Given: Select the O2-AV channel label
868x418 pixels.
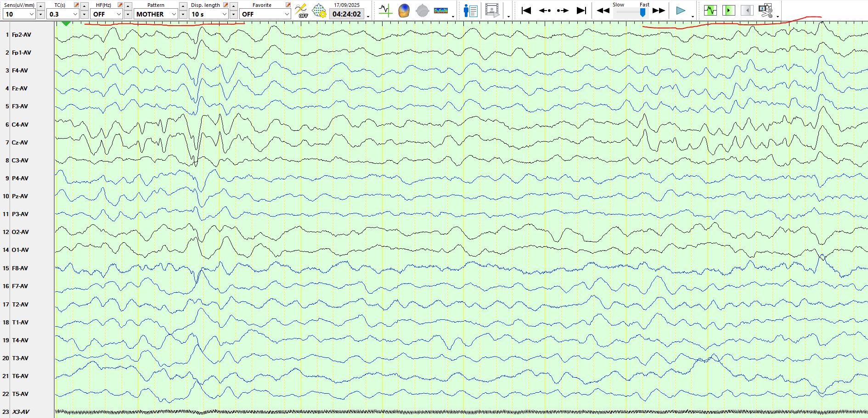Looking at the screenshot, I should (20, 232).
